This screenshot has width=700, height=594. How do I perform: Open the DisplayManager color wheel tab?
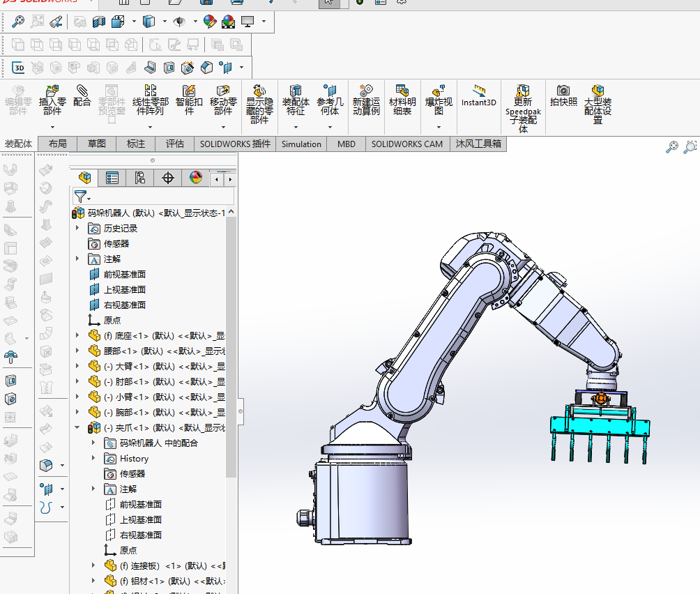click(196, 178)
